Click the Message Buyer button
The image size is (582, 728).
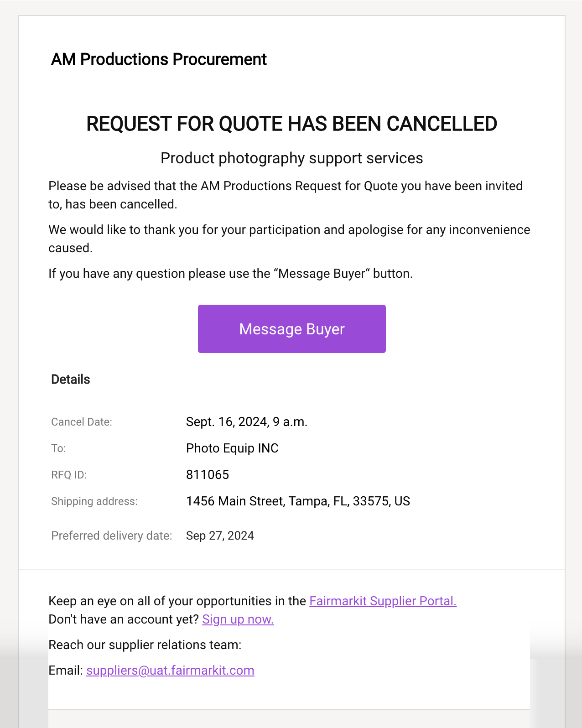tap(292, 329)
